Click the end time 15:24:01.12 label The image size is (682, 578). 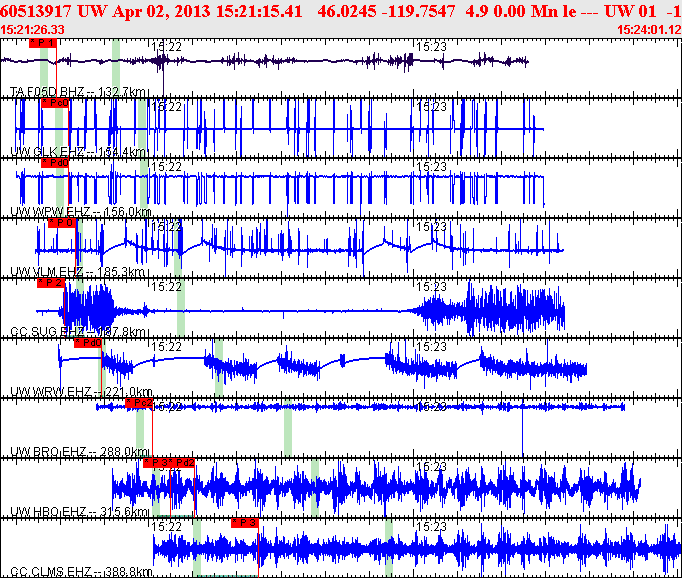pos(649,30)
